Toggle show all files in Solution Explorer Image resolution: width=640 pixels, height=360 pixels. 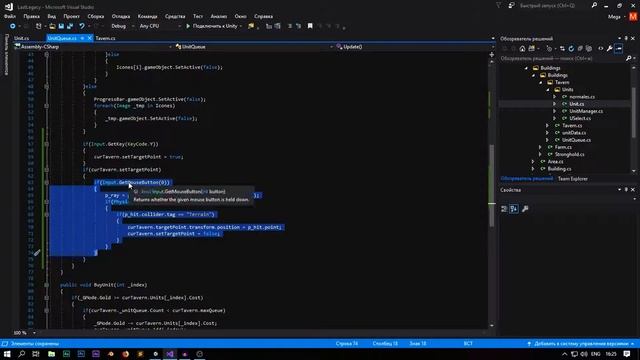589,49
